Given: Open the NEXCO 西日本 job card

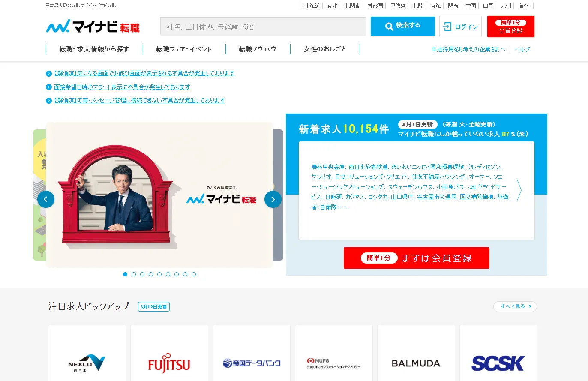Looking at the screenshot, I should (x=87, y=353).
